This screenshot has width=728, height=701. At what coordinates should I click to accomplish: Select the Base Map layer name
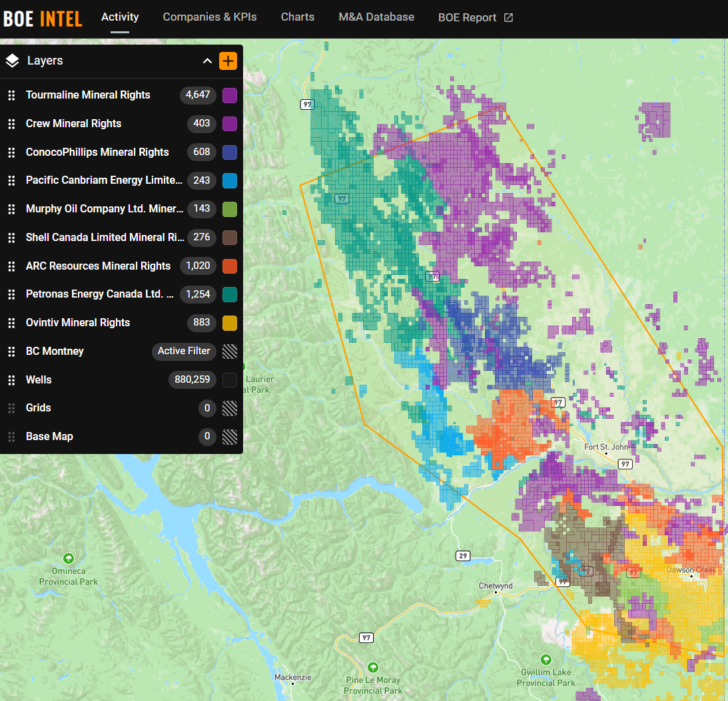[50, 437]
